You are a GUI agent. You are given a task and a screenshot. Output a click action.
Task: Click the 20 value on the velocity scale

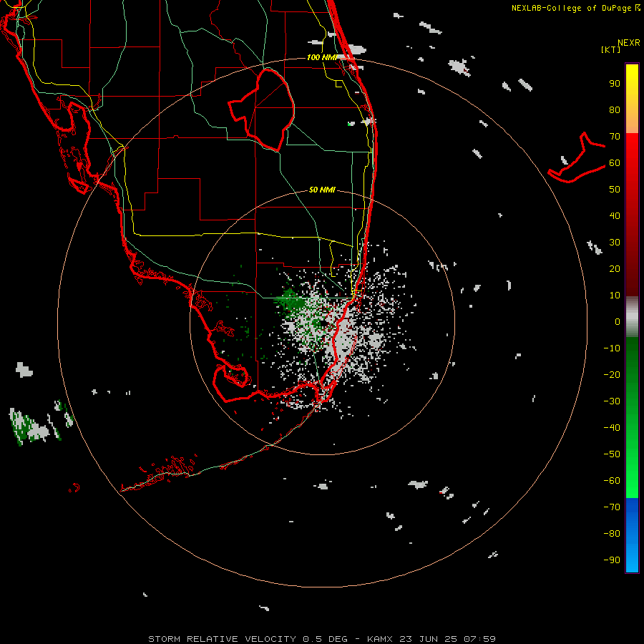point(615,269)
